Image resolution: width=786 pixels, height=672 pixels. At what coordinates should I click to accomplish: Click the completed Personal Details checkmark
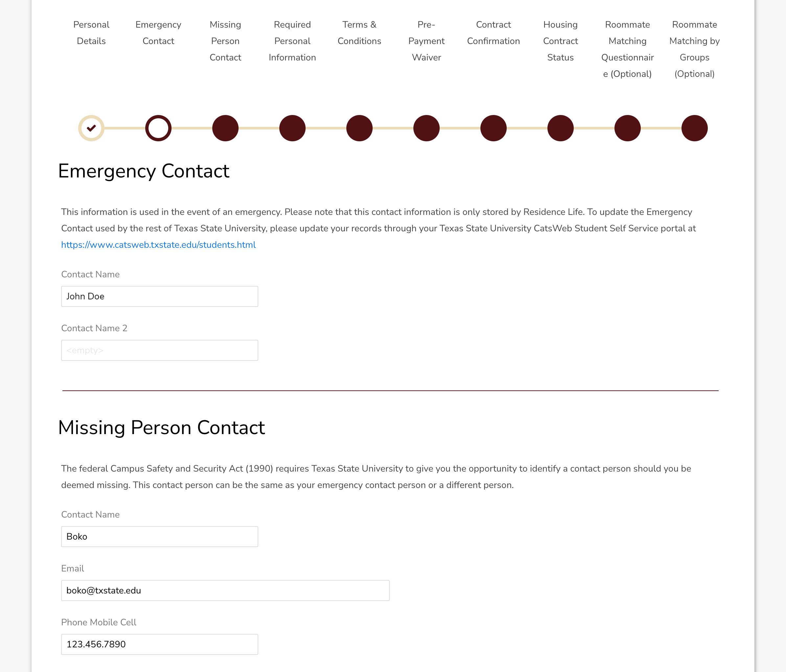(x=91, y=127)
